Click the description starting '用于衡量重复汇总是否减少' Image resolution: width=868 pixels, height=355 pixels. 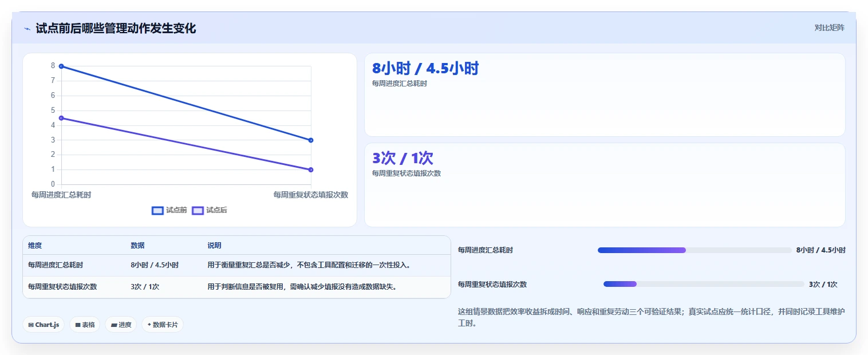click(x=309, y=265)
